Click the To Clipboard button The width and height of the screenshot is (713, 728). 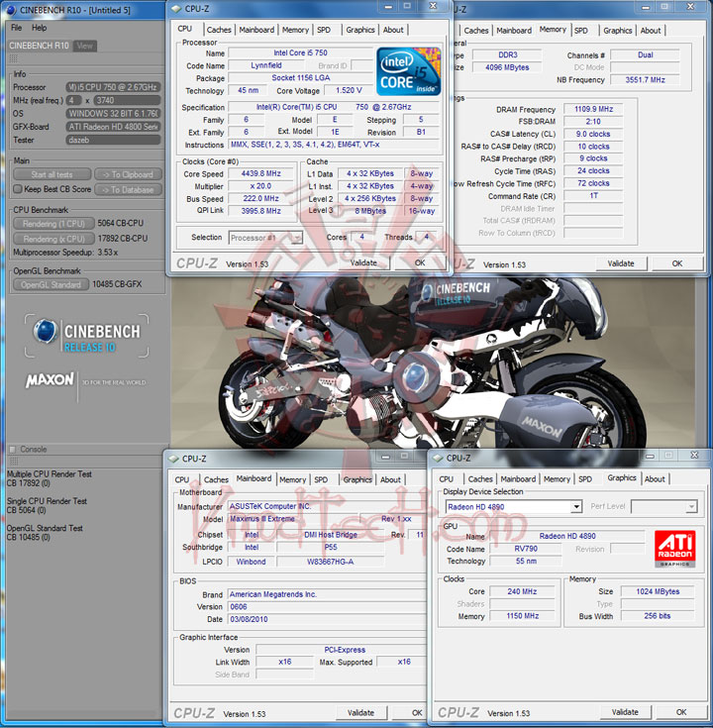(x=128, y=174)
